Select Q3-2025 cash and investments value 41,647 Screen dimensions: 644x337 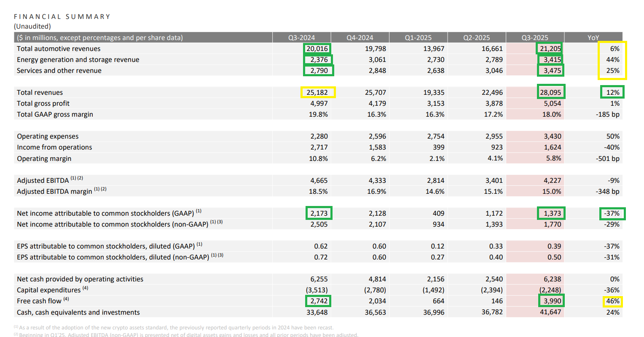[x=550, y=312]
